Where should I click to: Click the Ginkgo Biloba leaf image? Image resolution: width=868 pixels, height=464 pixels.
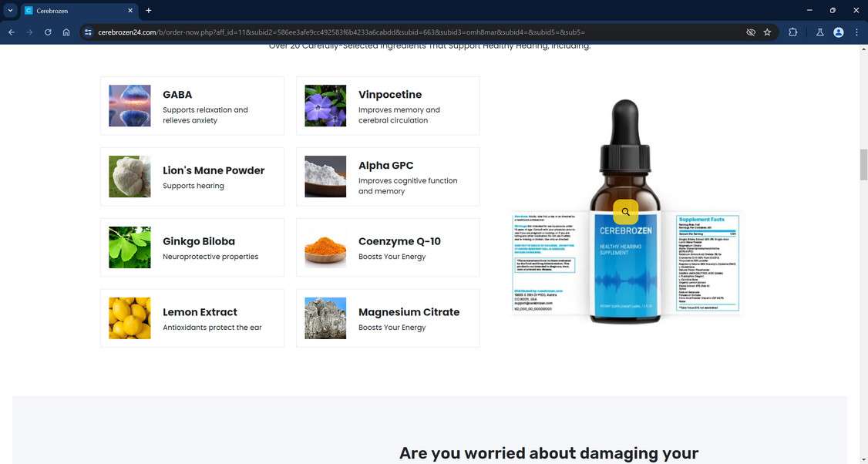[x=130, y=247]
